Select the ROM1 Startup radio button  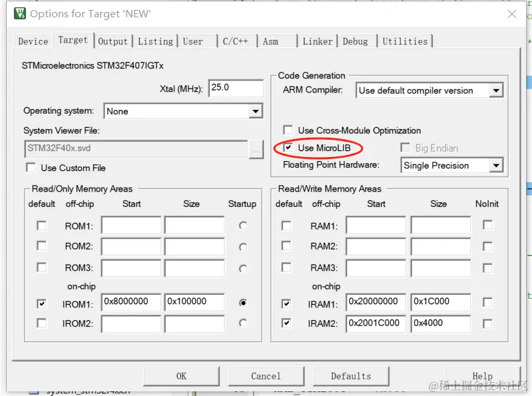click(x=242, y=226)
